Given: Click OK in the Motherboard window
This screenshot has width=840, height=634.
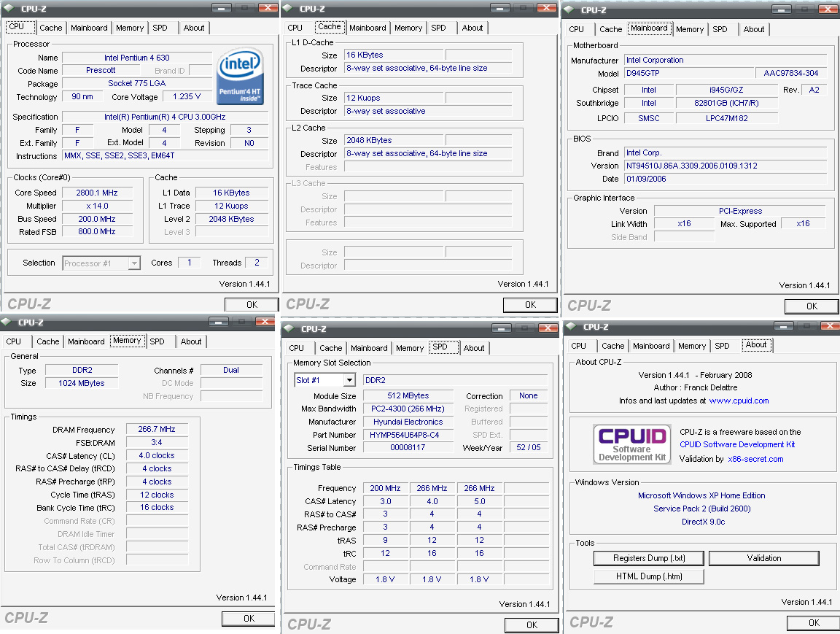Looking at the screenshot, I should pyautogui.click(x=812, y=306).
